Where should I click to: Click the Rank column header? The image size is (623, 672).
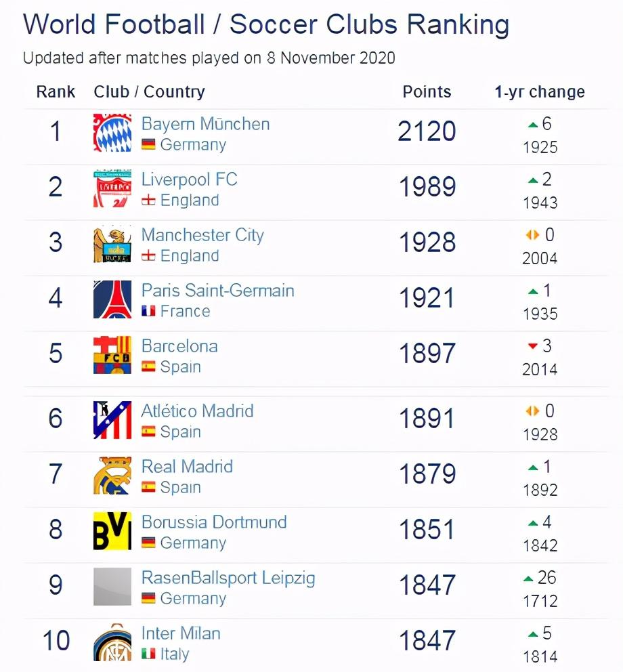(x=56, y=92)
